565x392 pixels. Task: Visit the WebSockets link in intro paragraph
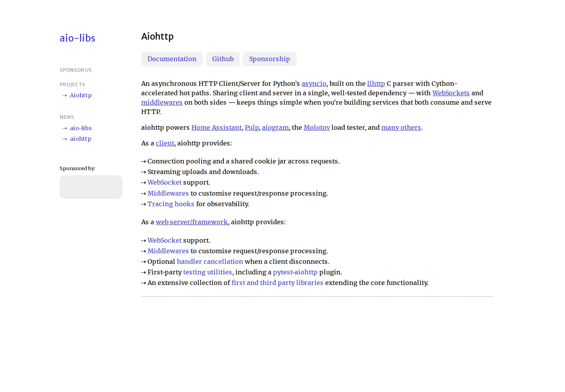pos(451,93)
